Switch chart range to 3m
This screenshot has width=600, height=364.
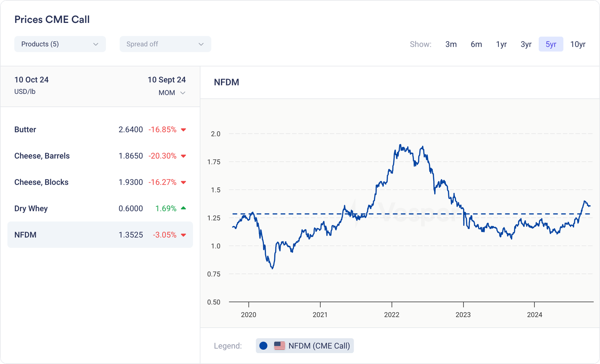pos(451,44)
